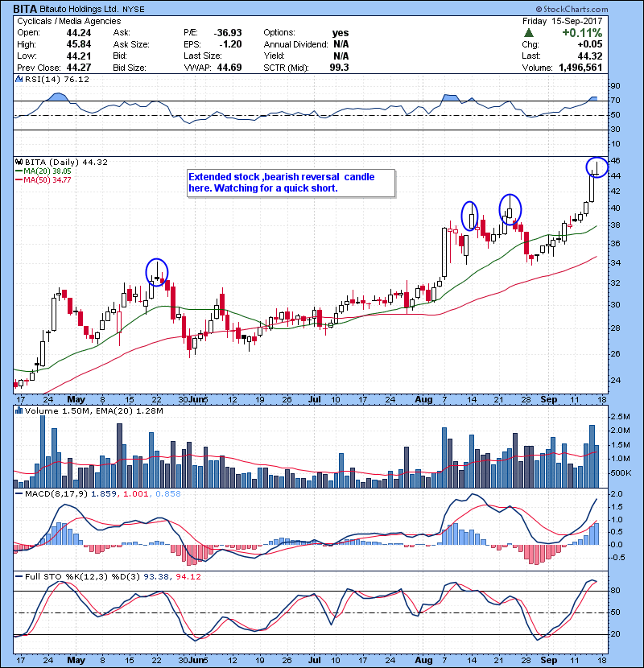This screenshot has height=668, width=644.
Task: Click the EPS value -1.20
Action: 230,44
